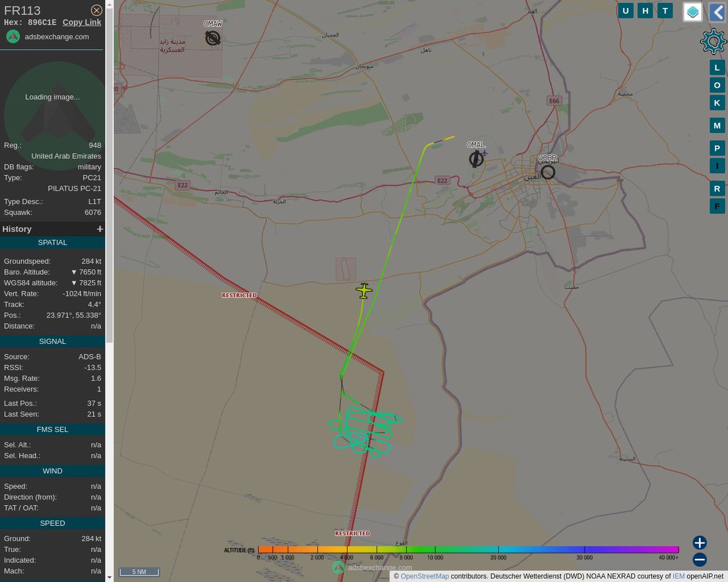
Task: Open map settings gear
Action: (713, 42)
